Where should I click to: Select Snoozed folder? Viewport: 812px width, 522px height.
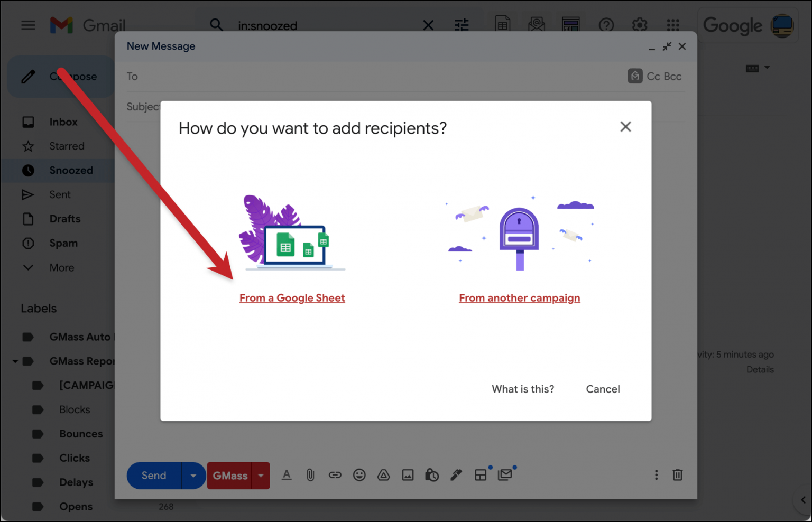coord(71,171)
